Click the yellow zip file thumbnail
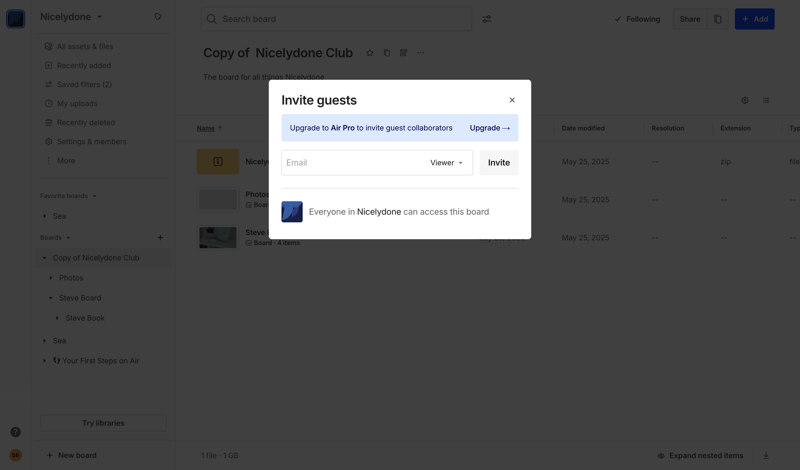Viewport: 800px width, 470px height. click(218, 162)
